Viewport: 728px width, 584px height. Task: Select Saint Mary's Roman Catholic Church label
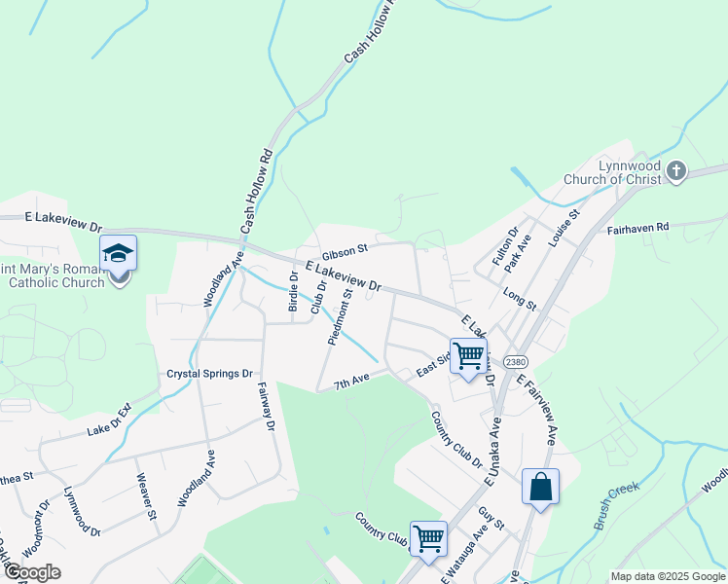click(53, 275)
